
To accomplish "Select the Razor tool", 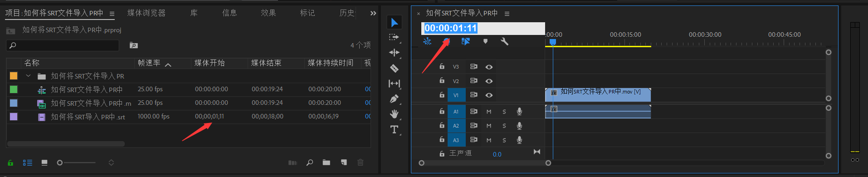I will pos(394,68).
